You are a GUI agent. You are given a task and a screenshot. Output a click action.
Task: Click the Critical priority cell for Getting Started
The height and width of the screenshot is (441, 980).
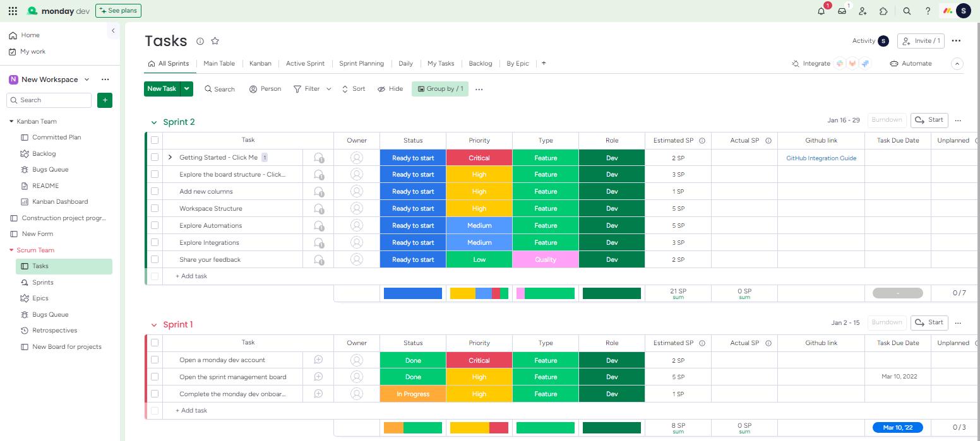(479, 158)
